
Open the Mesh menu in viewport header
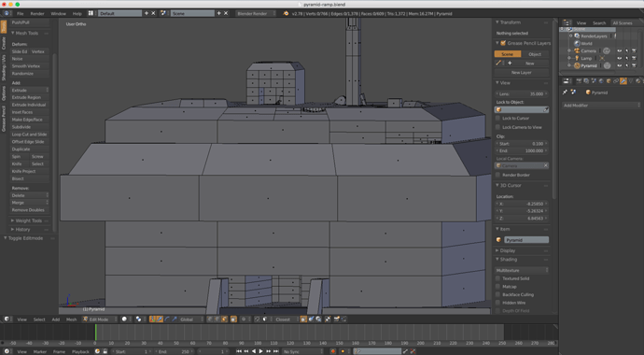(72, 319)
